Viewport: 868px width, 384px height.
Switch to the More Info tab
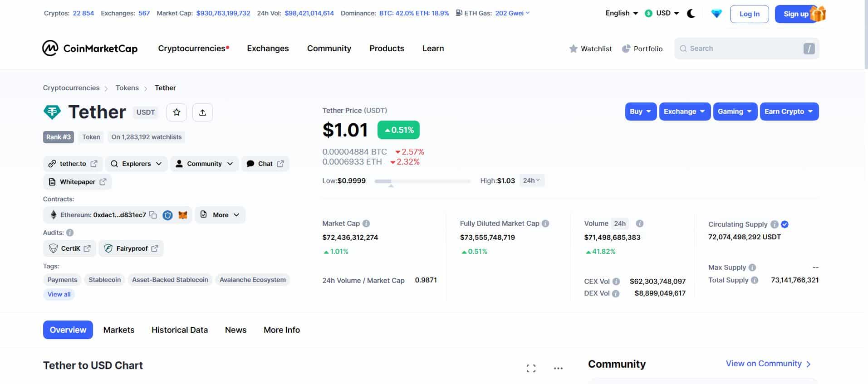click(x=282, y=330)
